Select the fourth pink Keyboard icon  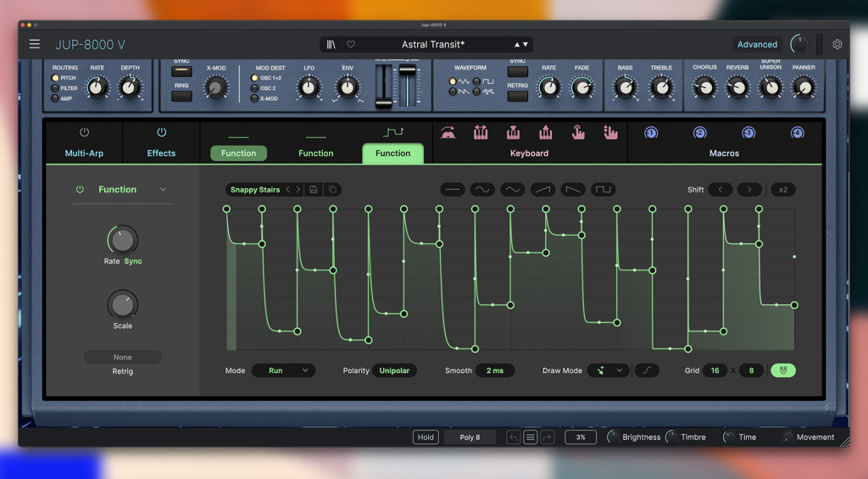click(x=546, y=133)
